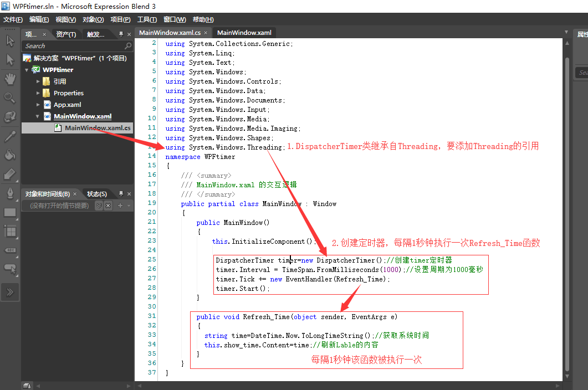The height and width of the screenshot is (390, 588).
Task: Select the Selection arrow tool
Action: 10,40
